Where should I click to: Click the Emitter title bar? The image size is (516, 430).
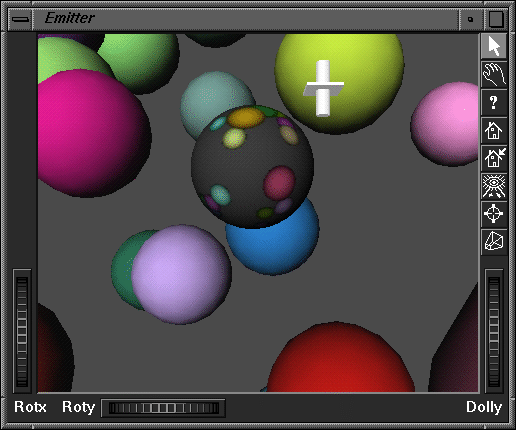(x=246, y=19)
